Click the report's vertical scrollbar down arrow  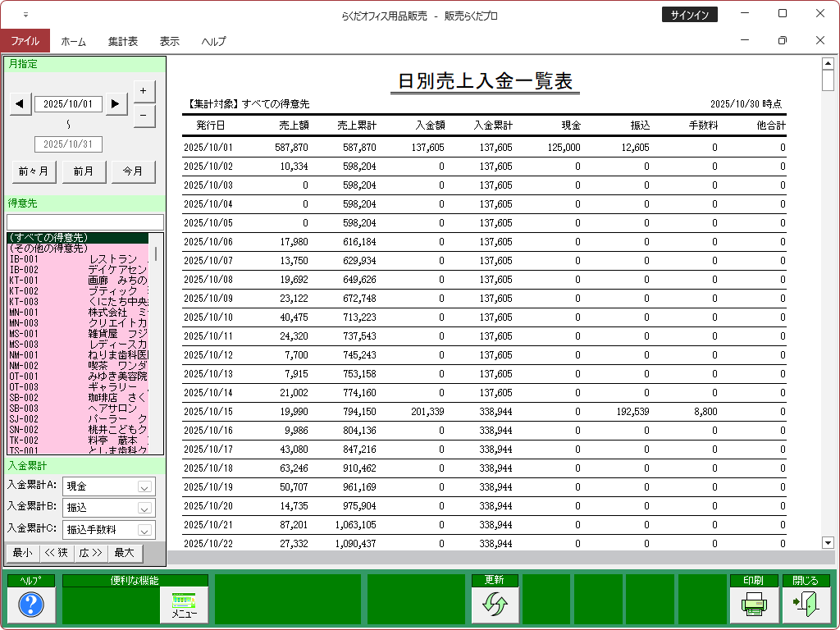click(827, 542)
